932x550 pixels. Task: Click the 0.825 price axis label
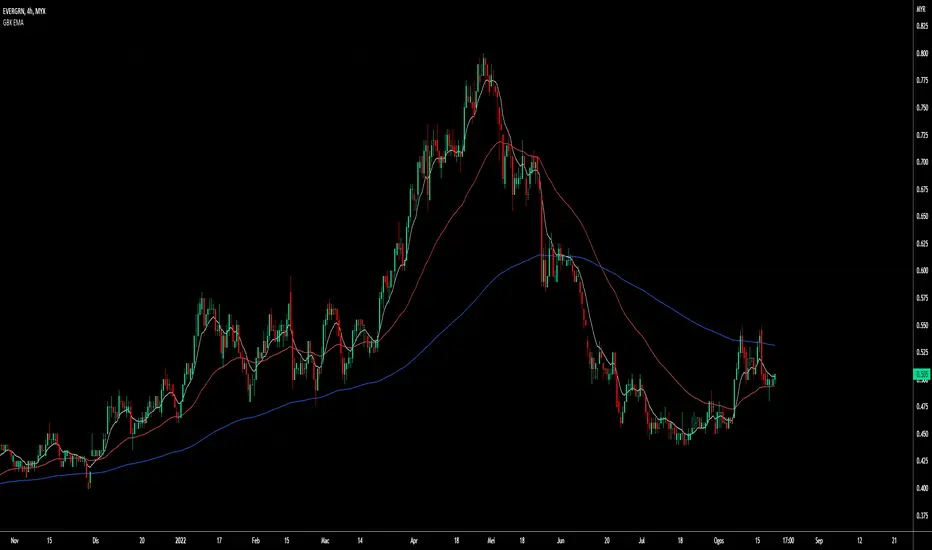coord(922,26)
